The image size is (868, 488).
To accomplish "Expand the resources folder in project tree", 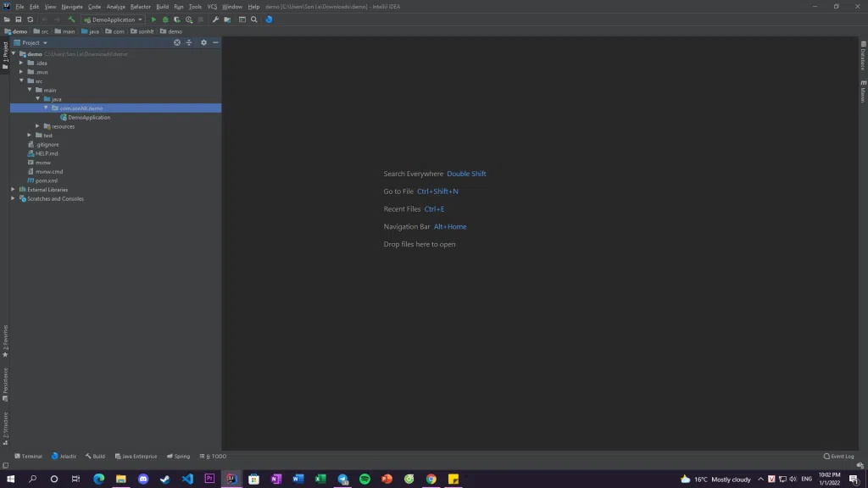I will [38, 126].
